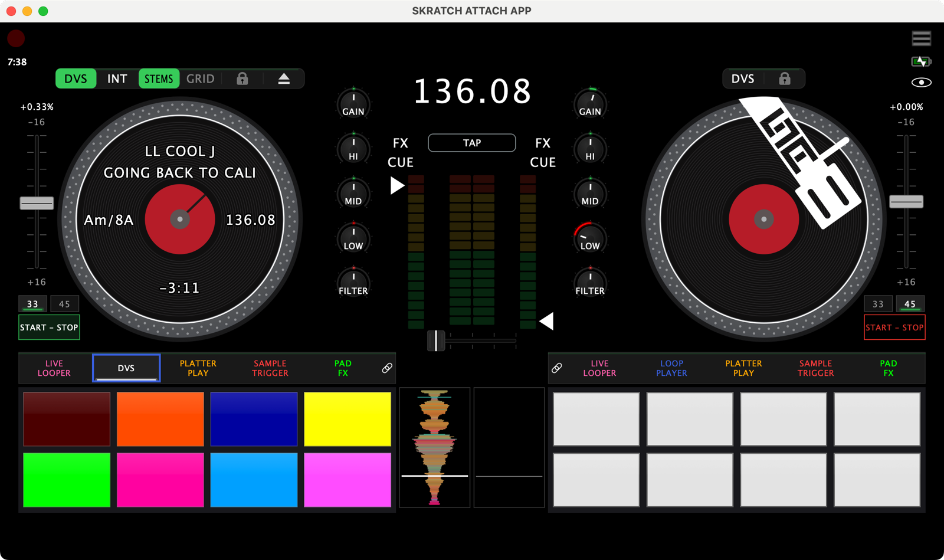Toggle GRID on left deck
The image size is (944, 560).
coord(201,78)
